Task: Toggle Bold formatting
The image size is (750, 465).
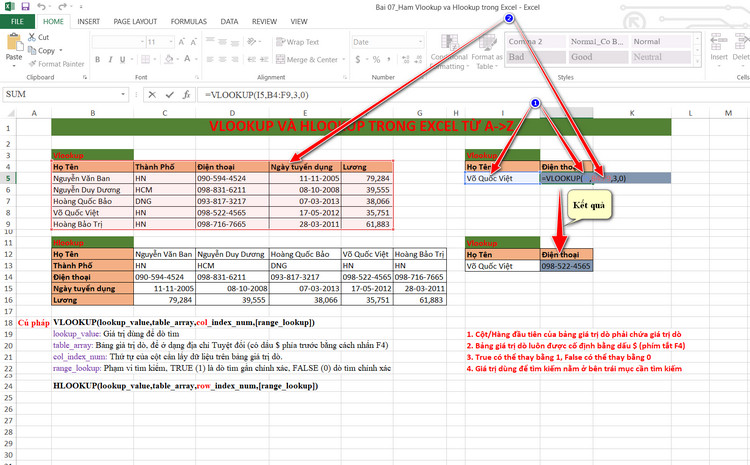Action: click(x=98, y=59)
